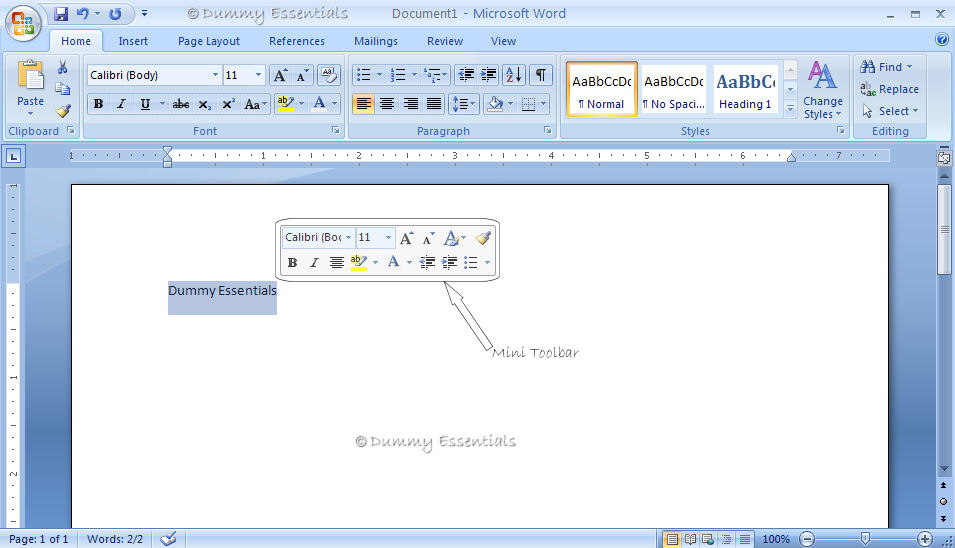Click the Find button
Viewport: 955px width, 548px height.
pyautogui.click(x=886, y=67)
